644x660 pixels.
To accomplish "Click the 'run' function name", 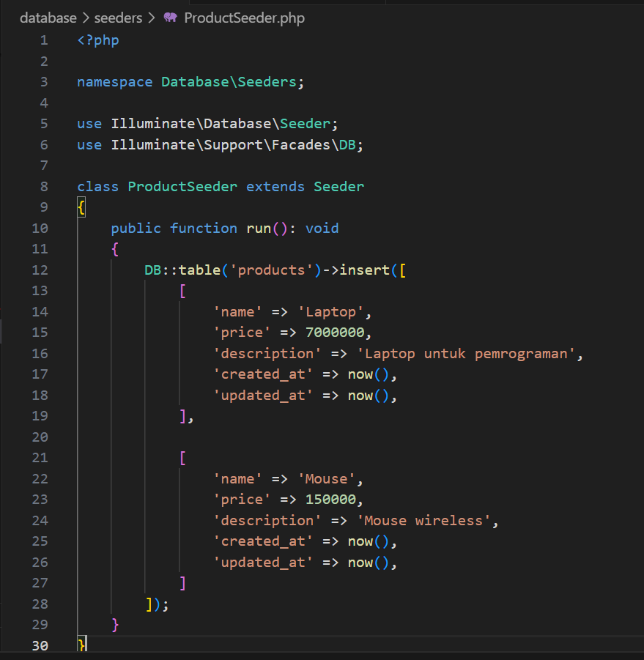I will 259,228.
